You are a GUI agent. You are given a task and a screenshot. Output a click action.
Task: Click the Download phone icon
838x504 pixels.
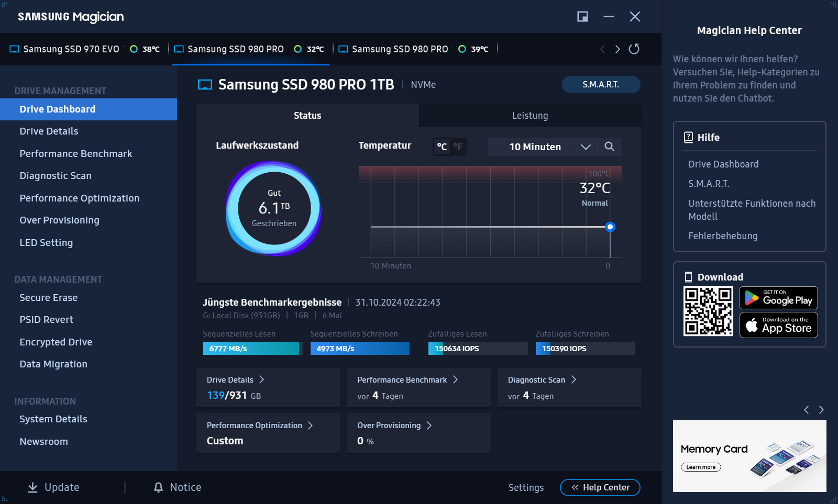click(688, 277)
